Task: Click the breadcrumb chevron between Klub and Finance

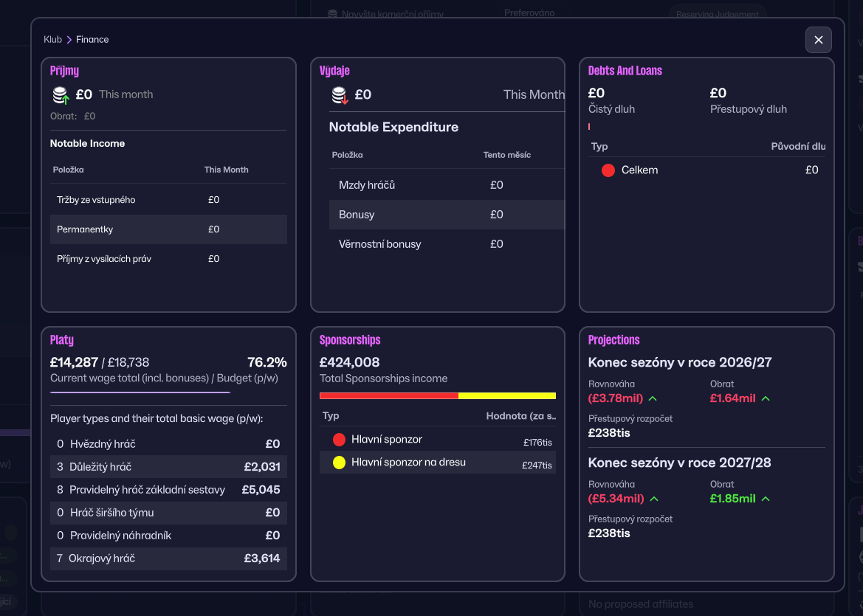Action: 69,40
